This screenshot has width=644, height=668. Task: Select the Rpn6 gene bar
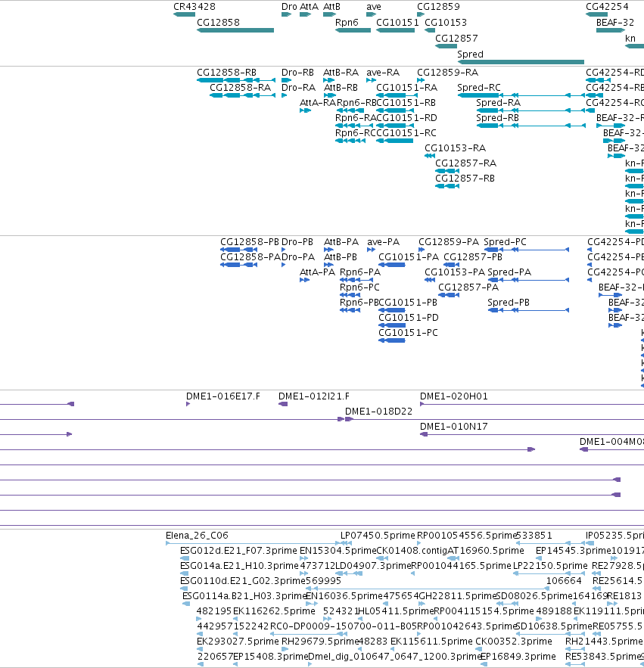pos(353,30)
